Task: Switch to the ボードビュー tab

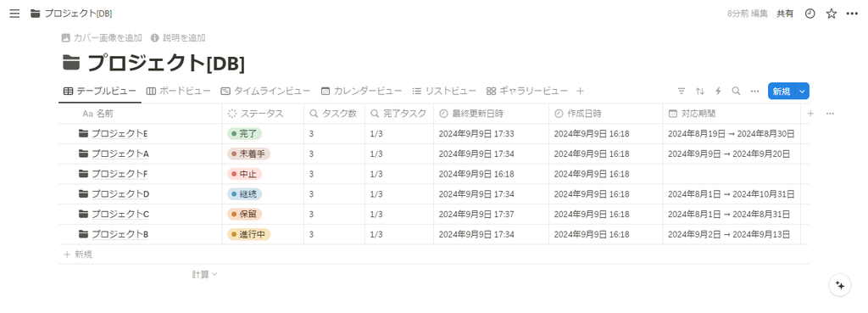Action: pos(178,91)
